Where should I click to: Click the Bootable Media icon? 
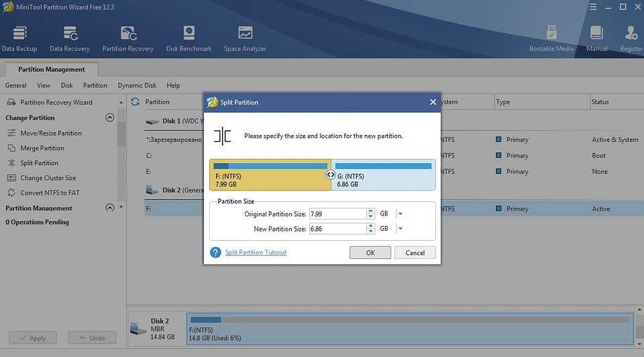tap(551, 38)
